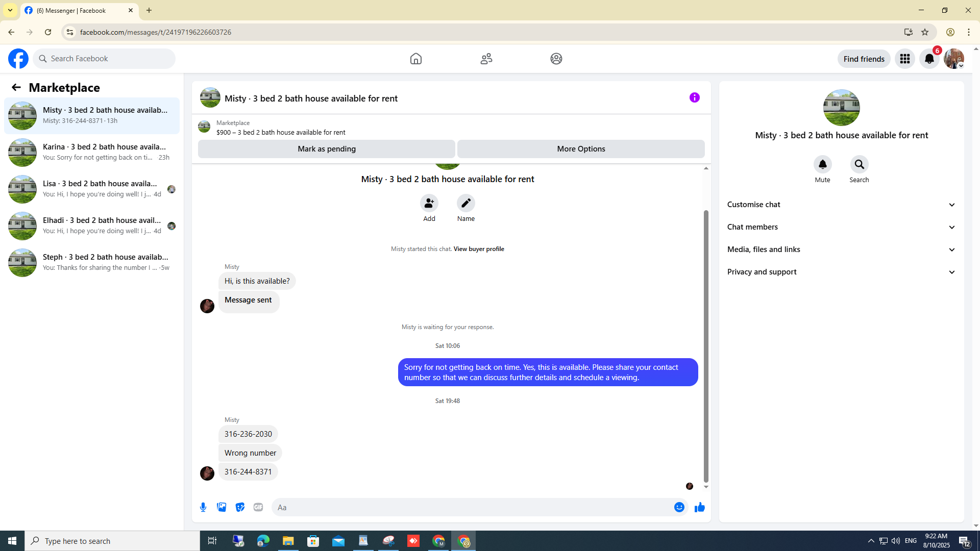Viewport: 980px width, 551px height.
Task: Expand Media, files and links section
Action: [841, 249]
